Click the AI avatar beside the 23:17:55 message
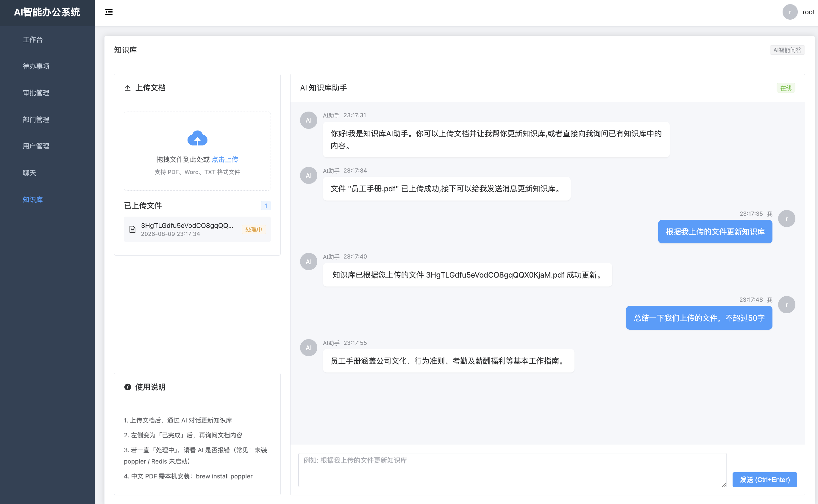Screen dimensions: 818x504 (x=308, y=348)
